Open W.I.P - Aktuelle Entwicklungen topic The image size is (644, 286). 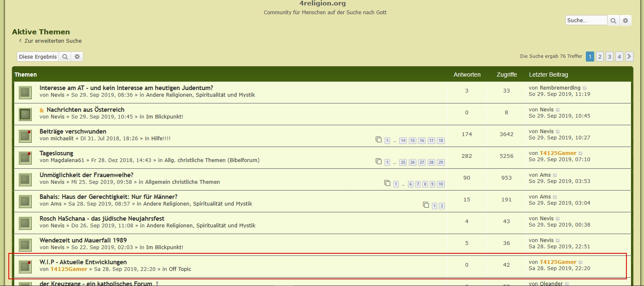click(x=83, y=262)
